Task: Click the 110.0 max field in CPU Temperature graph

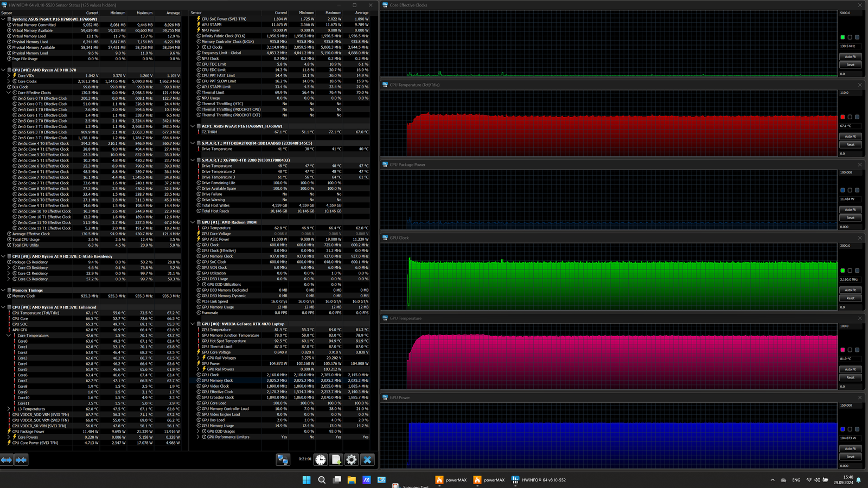Action: (851, 93)
